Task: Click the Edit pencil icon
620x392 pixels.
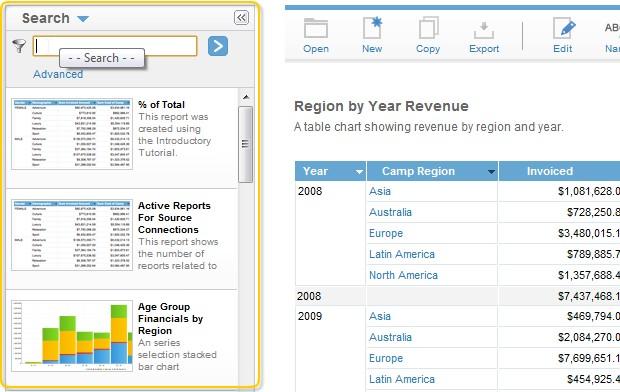Action: pyautogui.click(x=563, y=28)
